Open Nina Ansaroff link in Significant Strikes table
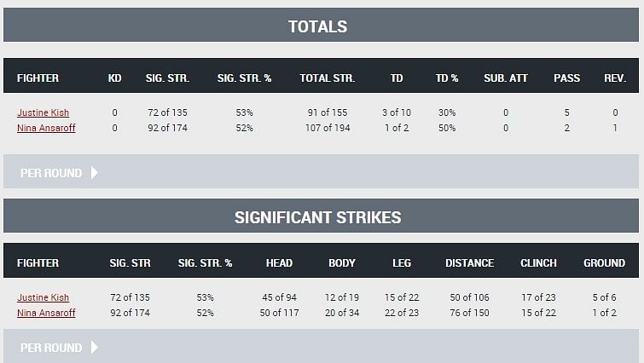The width and height of the screenshot is (644, 363). tap(46, 313)
